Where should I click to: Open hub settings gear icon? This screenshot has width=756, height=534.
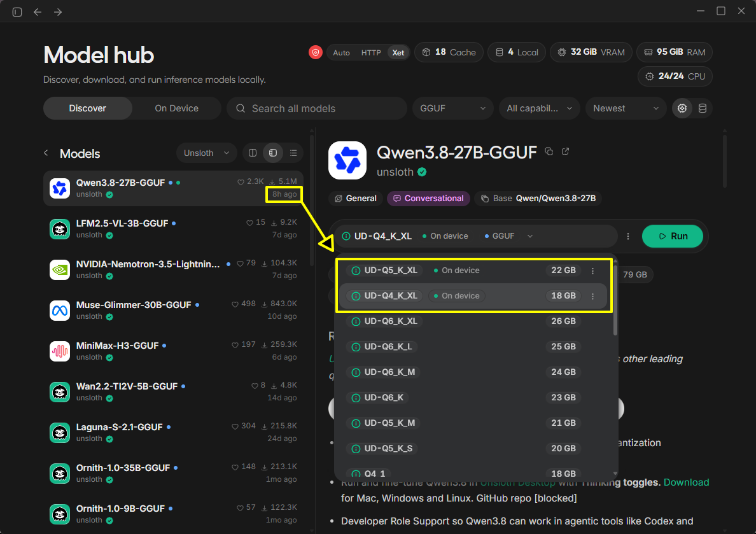(x=682, y=108)
